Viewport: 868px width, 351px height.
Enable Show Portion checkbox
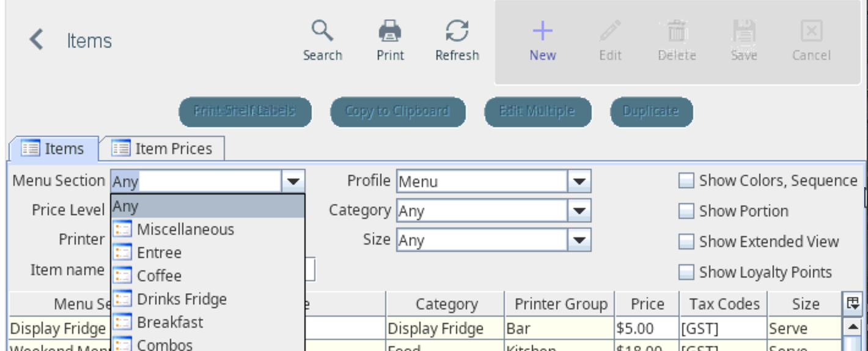click(686, 211)
